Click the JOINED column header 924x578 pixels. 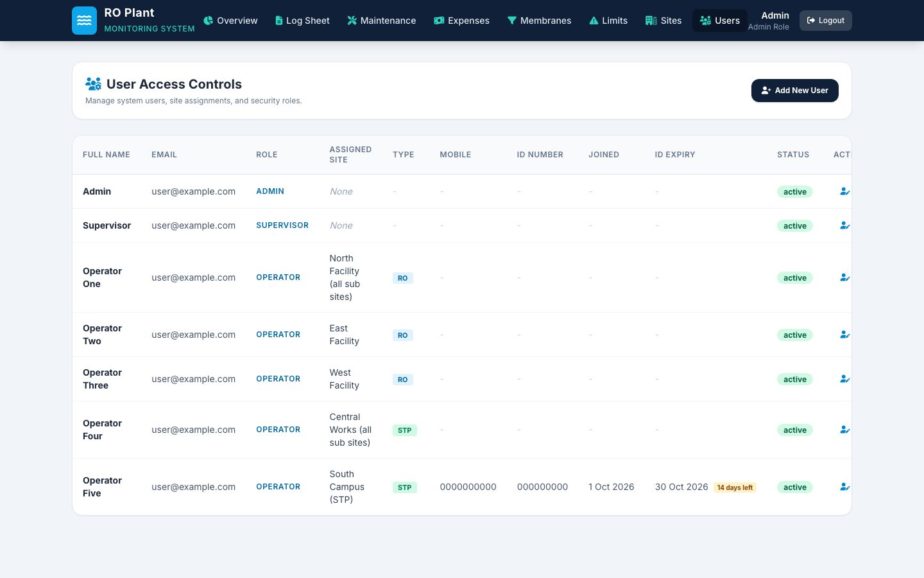coord(604,155)
